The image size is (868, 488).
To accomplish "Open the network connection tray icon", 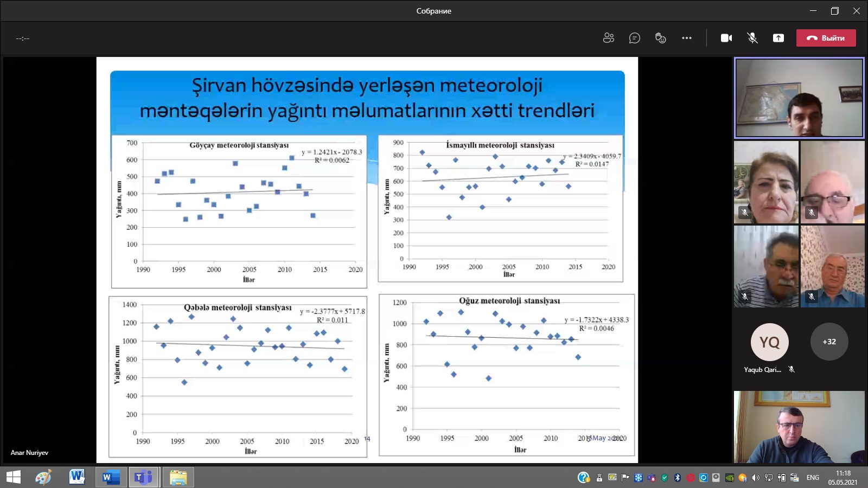I will point(769,478).
